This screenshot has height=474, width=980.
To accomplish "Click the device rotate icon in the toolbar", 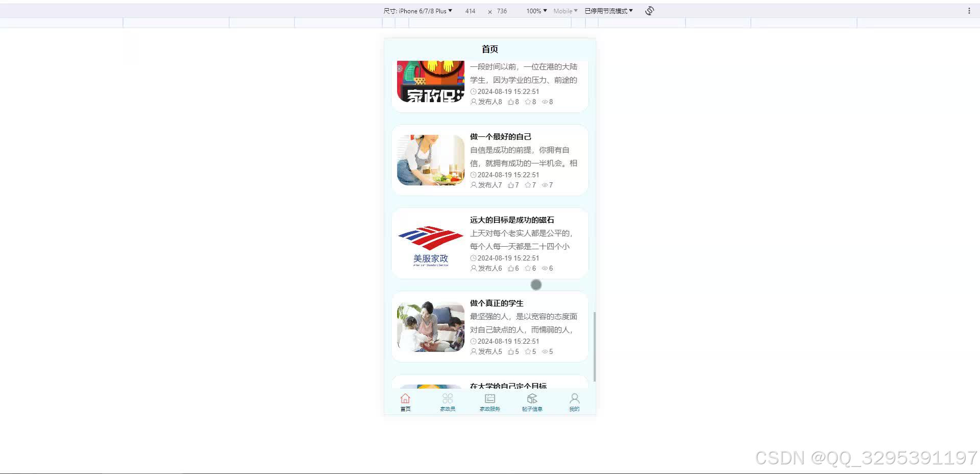I will coord(649,10).
